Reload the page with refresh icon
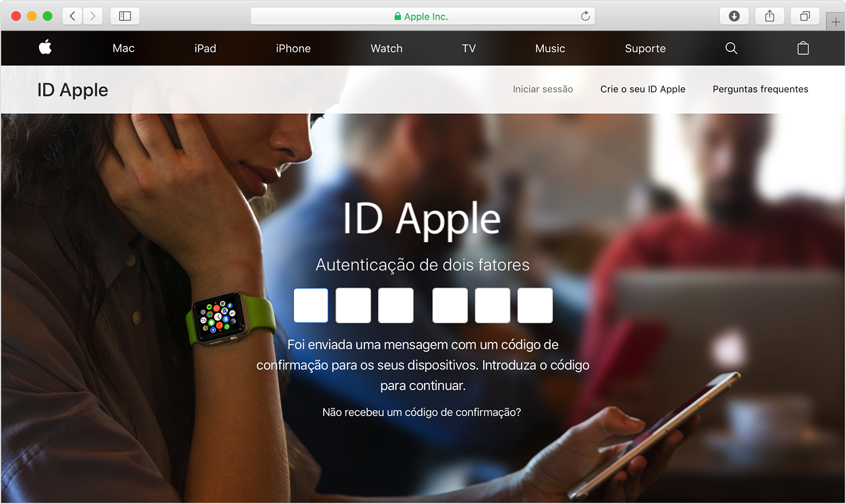This screenshot has width=846, height=504. click(x=585, y=16)
